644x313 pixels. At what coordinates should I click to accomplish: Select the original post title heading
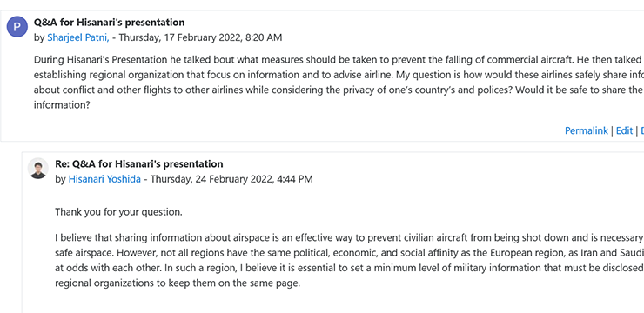click(x=110, y=22)
